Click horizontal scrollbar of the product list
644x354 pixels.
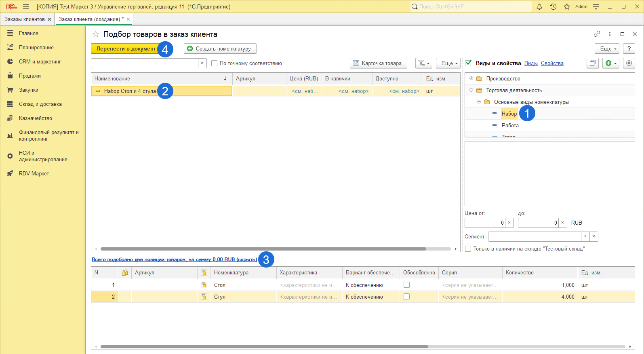point(263,249)
